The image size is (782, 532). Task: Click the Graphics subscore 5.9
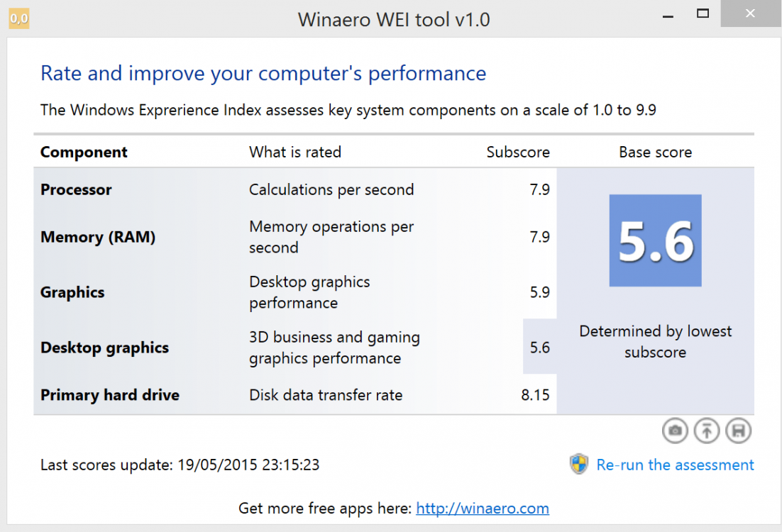pos(539,292)
